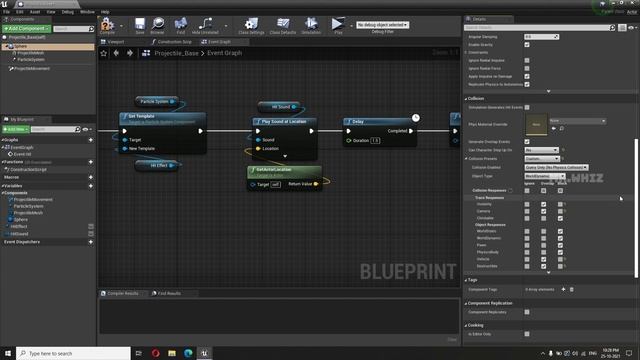Open the Can Character Step Up On dropdown
640x360 pixels.
(x=541, y=150)
